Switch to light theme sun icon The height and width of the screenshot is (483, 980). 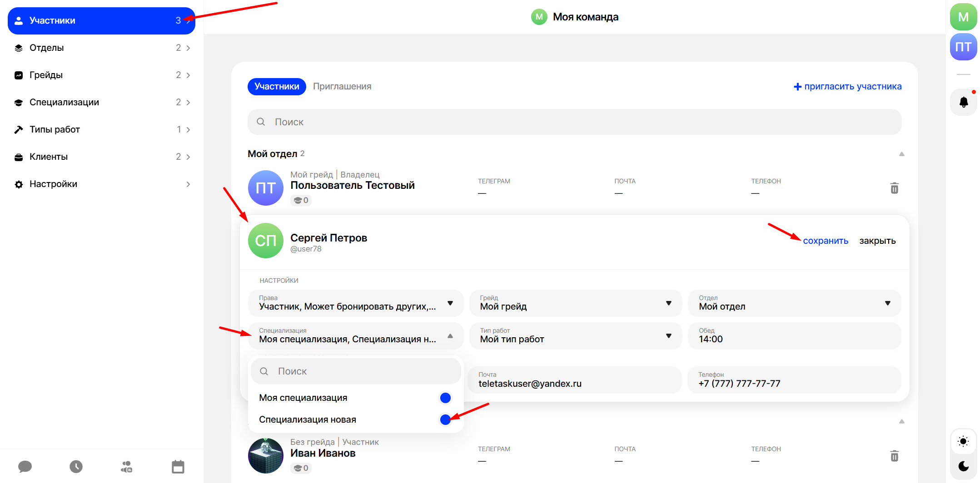tap(963, 441)
